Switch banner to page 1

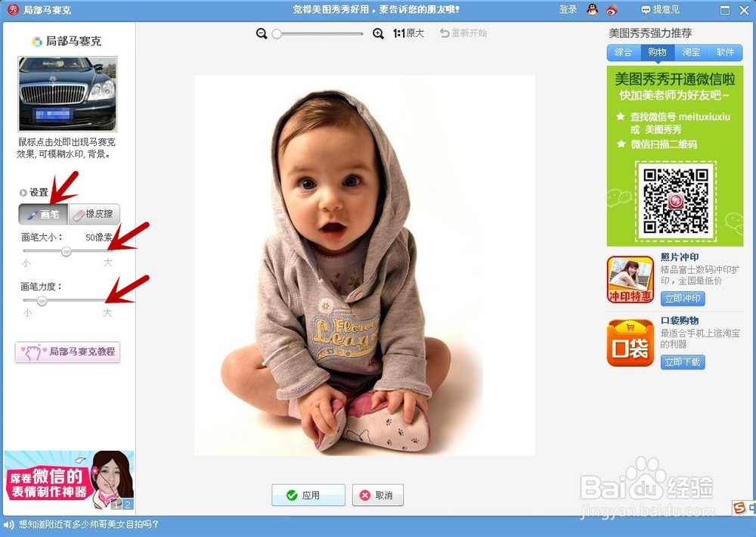click(116, 504)
